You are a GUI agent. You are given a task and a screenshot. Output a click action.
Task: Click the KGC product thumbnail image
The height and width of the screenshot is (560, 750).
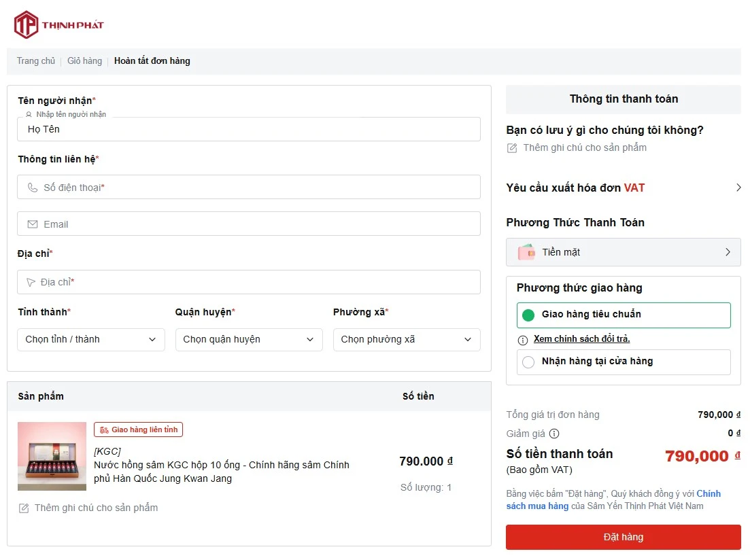(52, 456)
